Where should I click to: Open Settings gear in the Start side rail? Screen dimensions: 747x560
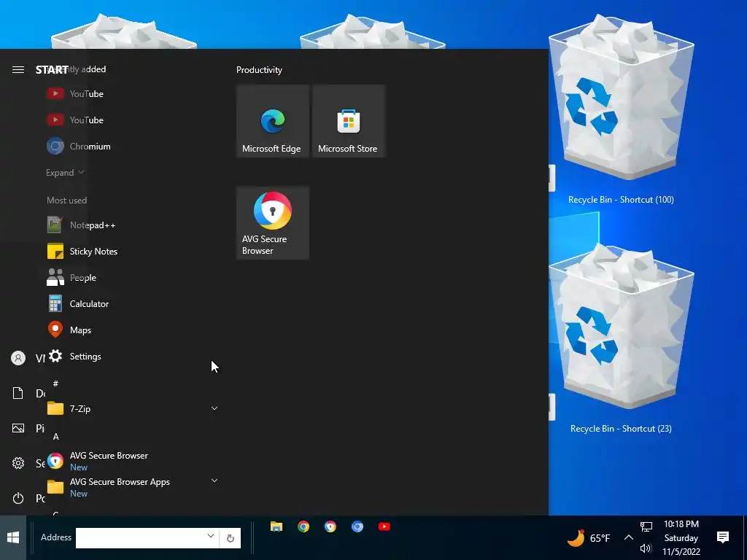point(18,463)
